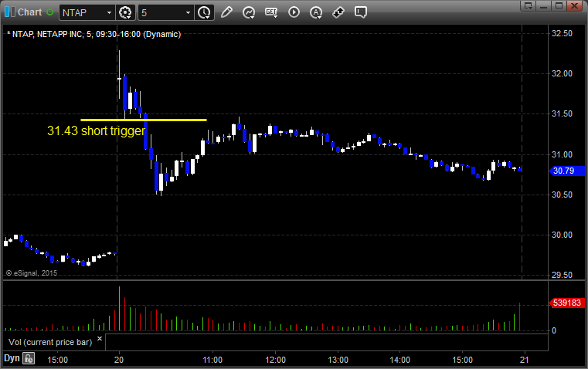Viewport: 588px width, 369px height.
Task: Toggle the green link indicator by Chart
Action: 49,12
